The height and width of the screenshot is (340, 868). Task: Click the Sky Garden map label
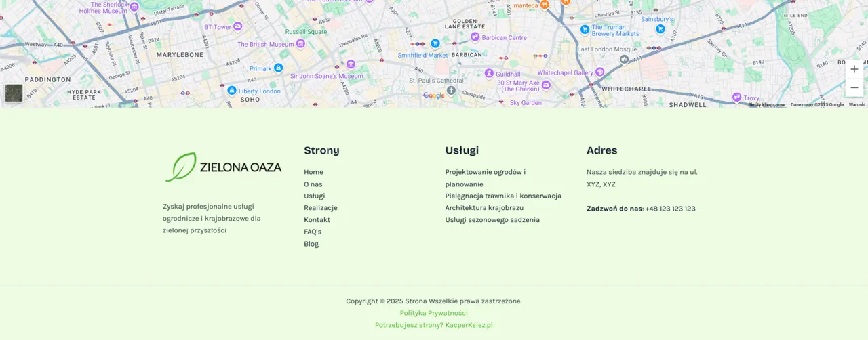tap(526, 103)
